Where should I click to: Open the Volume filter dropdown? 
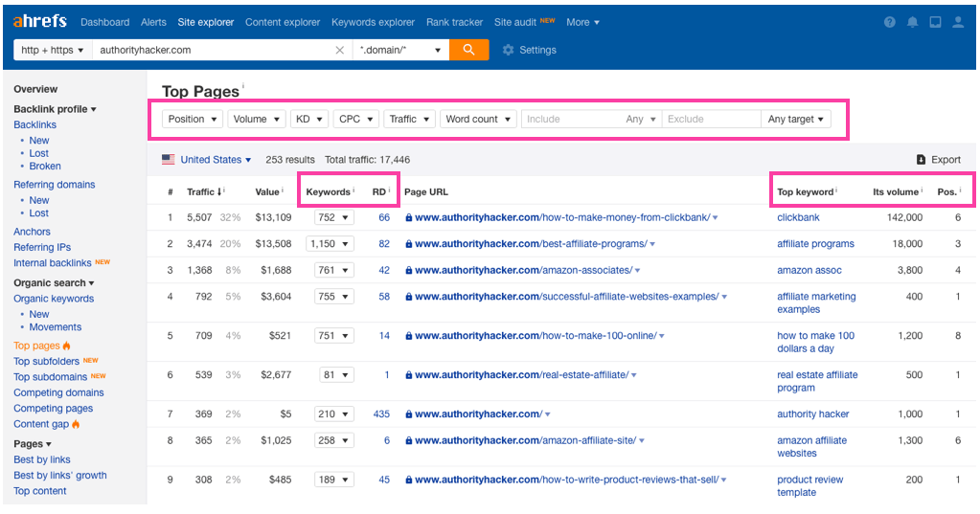256,119
